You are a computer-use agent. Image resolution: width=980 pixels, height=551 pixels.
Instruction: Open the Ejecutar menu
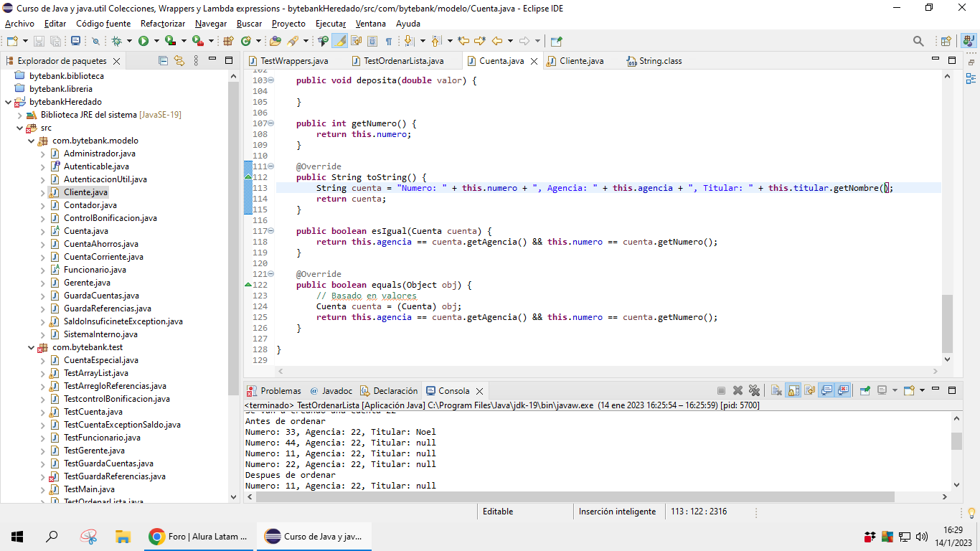[331, 24]
